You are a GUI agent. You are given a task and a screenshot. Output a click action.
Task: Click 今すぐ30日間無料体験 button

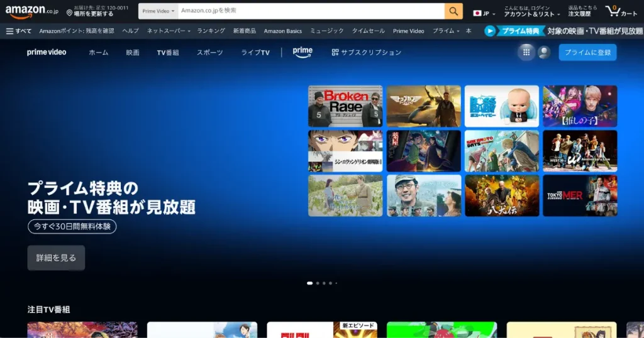(72, 226)
